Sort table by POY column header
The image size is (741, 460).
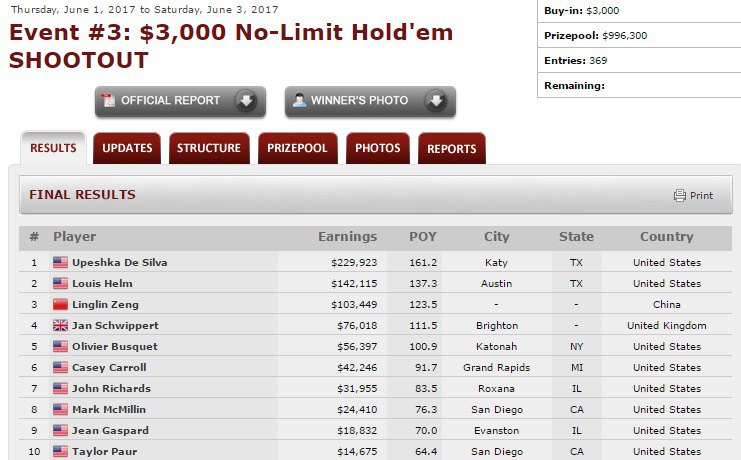point(423,237)
